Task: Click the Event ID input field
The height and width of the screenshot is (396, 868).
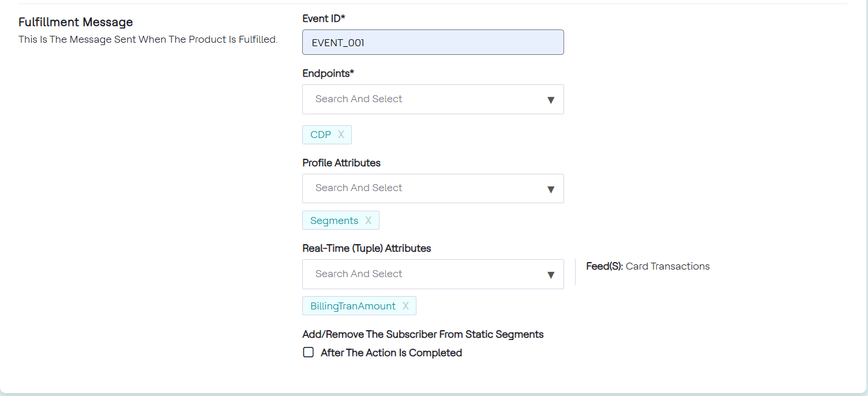Action: coord(433,43)
